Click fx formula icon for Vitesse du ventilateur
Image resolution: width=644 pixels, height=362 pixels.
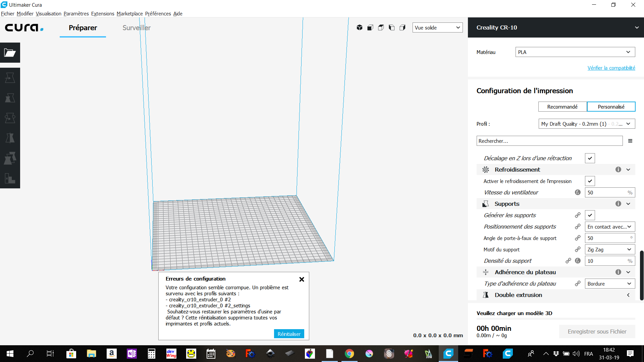click(578, 192)
